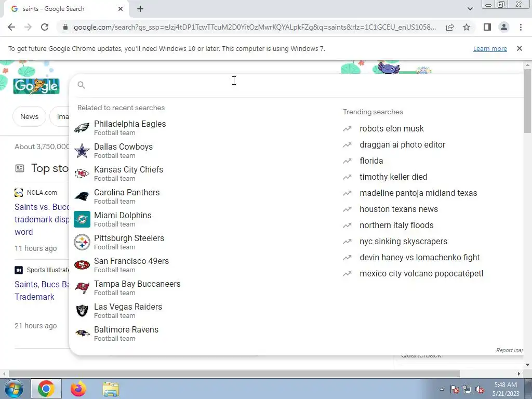Click the San Francisco 49ers logo
The height and width of the screenshot is (399, 532).
tap(82, 265)
